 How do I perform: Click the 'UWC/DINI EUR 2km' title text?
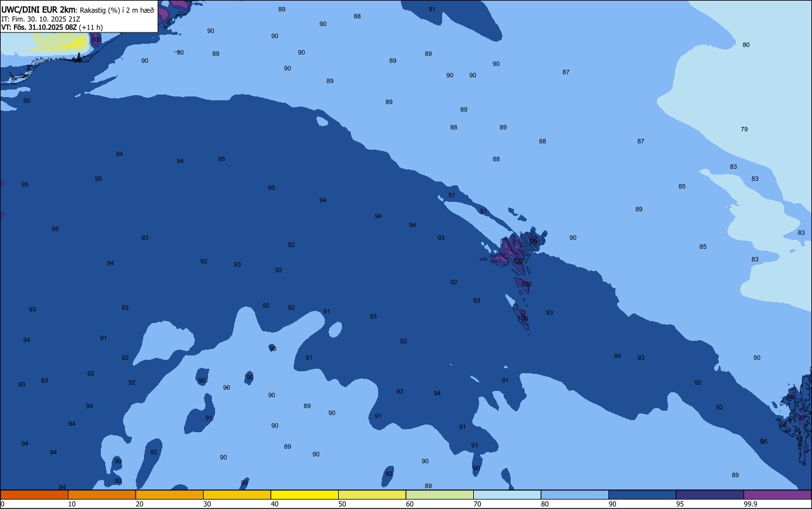click(39, 10)
